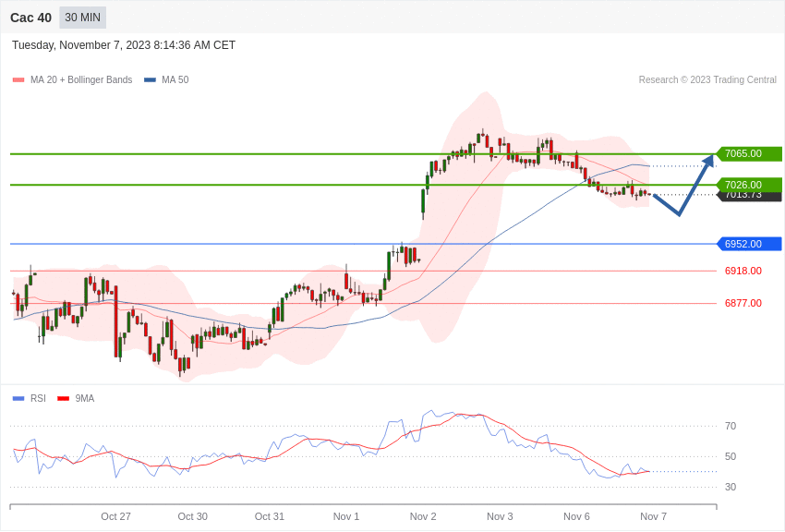The height and width of the screenshot is (532, 785).
Task: Select the Cac 40 chart title
Action: click(x=30, y=18)
